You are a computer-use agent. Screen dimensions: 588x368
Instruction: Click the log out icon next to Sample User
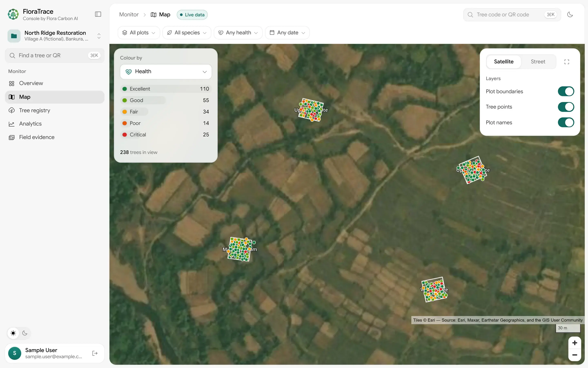pyautogui.click(x=95, y=353)
